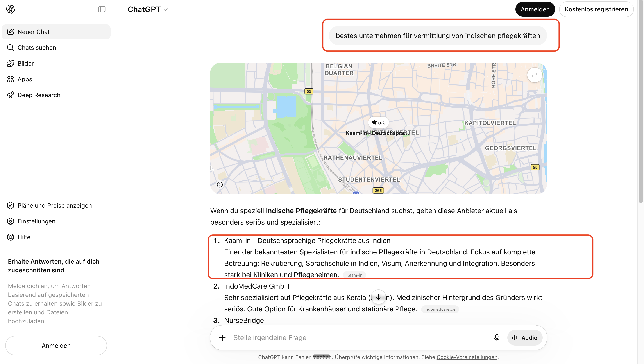Open Chats suchen search
This screenshot has width=644, height=364.
pos(56,48)
